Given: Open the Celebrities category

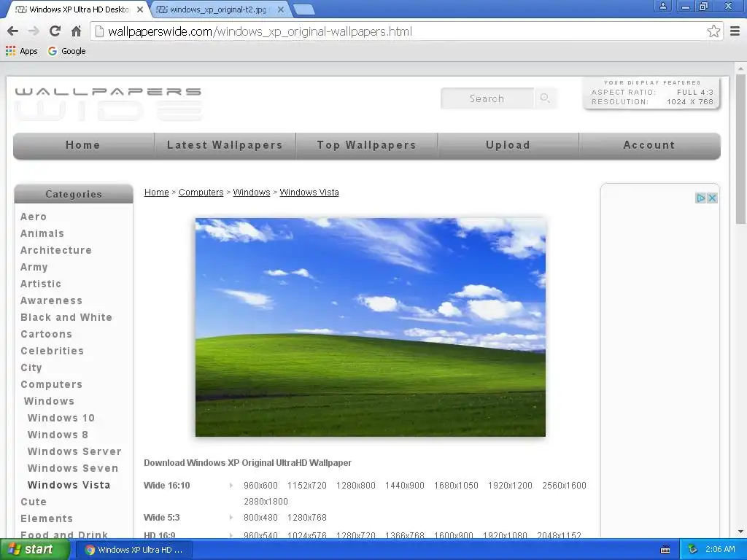Looking at the screenshot, I should pyautogui.click(x=52, y=351).
